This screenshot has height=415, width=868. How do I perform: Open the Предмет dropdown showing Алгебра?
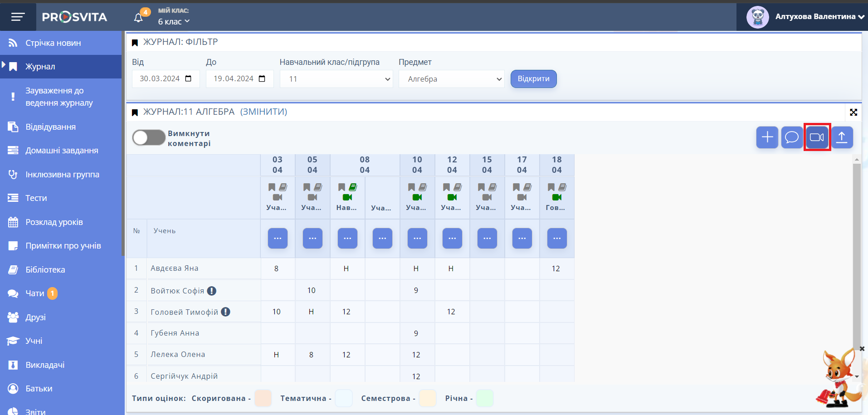451,79
